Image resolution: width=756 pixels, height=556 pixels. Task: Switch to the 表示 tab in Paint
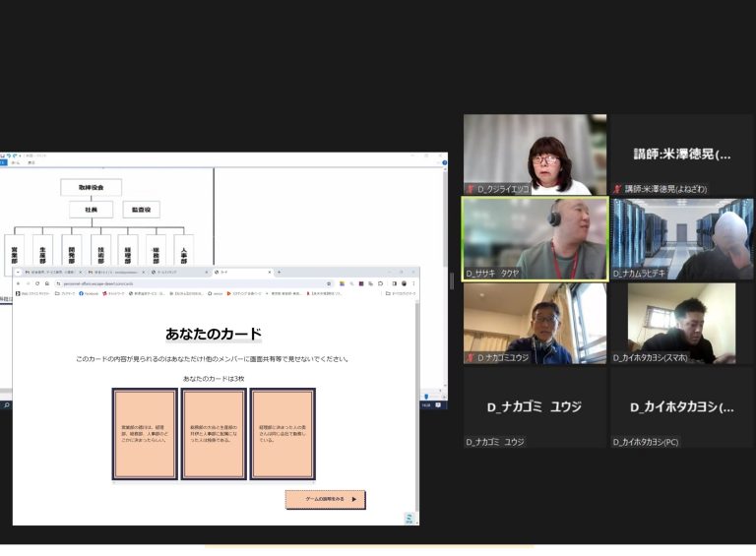[x=31, y=162]
